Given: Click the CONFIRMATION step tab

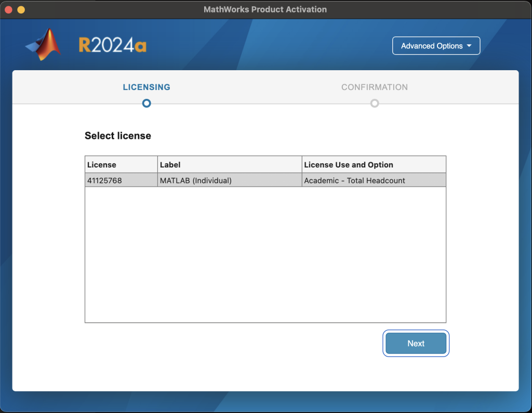Looking at the screenshot, I should pos(375,87).
